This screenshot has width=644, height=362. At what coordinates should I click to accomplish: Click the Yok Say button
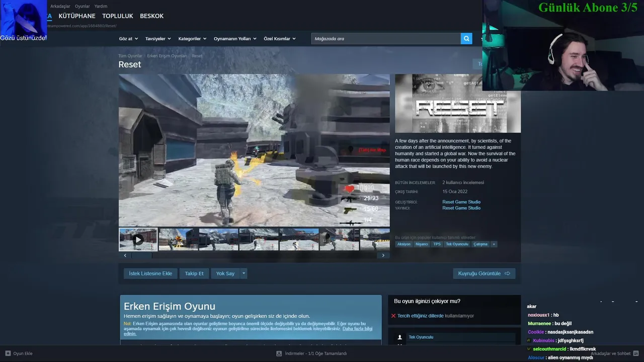[225, 274]
